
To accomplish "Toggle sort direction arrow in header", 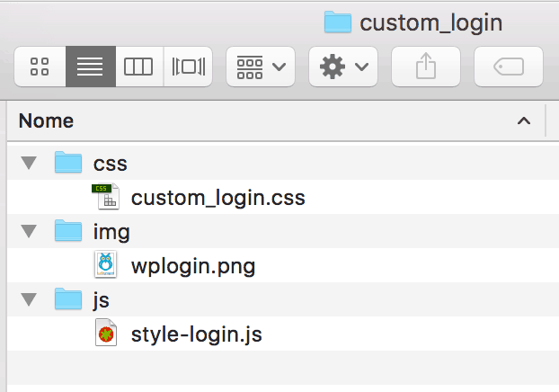I will click(x=524, y=120).
